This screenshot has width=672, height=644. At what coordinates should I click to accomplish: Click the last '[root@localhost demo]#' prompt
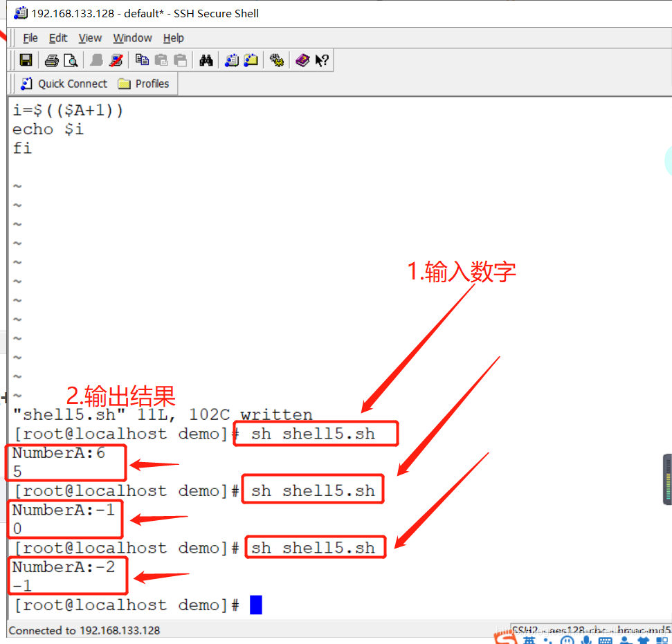click(127, 605)
